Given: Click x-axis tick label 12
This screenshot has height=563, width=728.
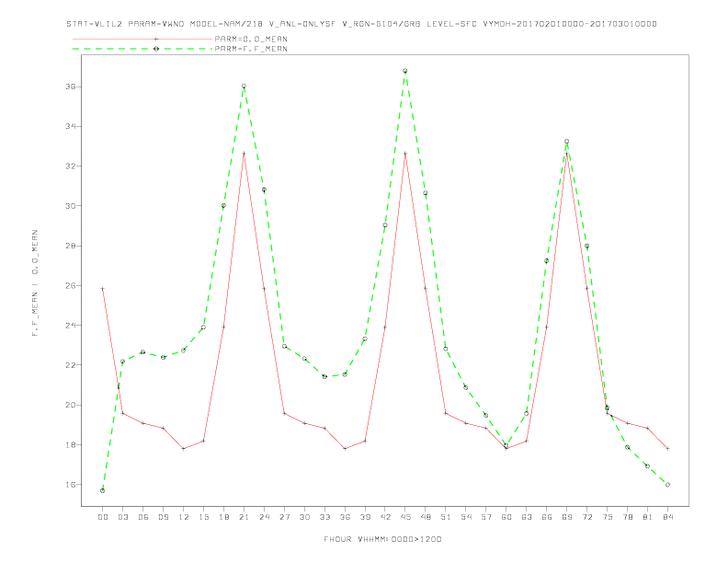Looking at the screenshot, I should [184, 517].
